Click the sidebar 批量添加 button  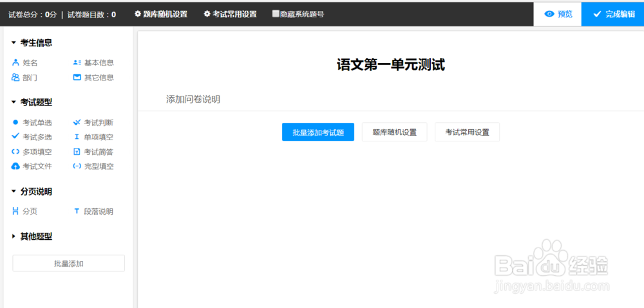coord(69,263)
